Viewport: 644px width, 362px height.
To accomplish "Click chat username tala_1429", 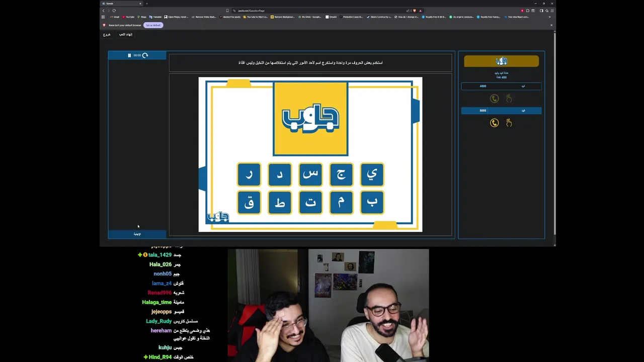I will pyautogui.click(x=160, y=255).
